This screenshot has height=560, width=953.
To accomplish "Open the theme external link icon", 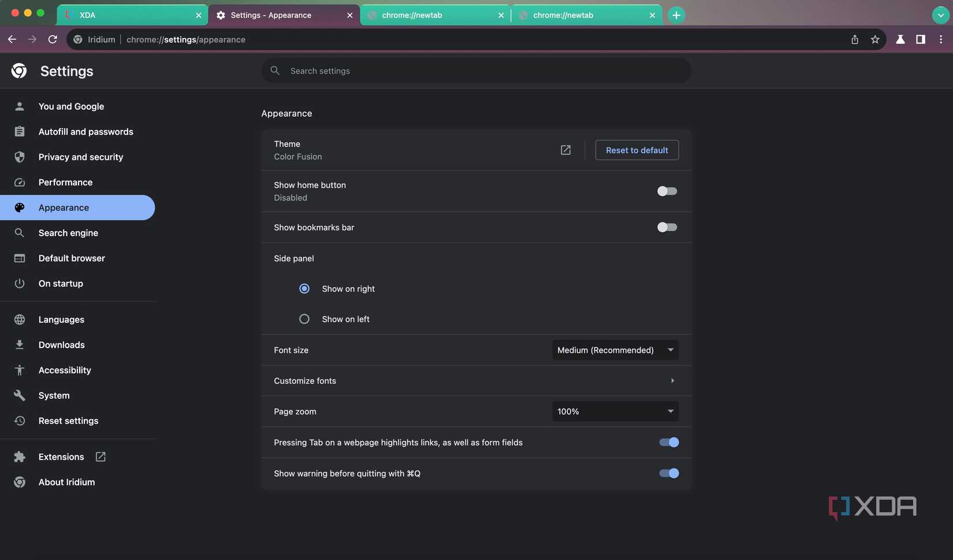I will (565, 150).
